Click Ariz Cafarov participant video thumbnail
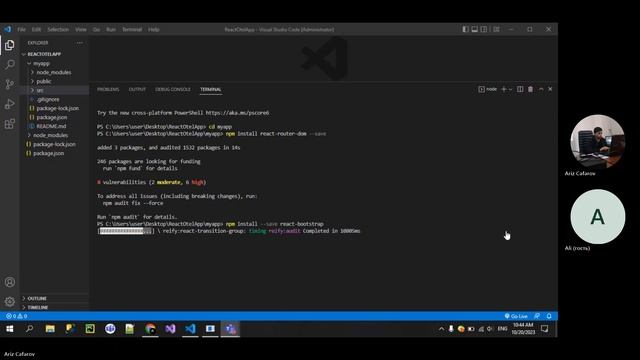The image size is (640, 360). pos(598,141)
